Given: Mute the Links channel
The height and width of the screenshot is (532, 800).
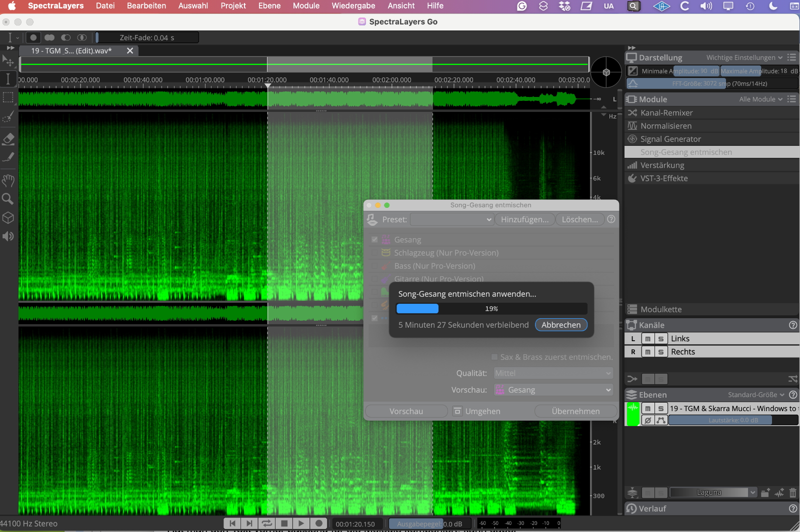Looking at the screenshot, I should click(647, 339).
